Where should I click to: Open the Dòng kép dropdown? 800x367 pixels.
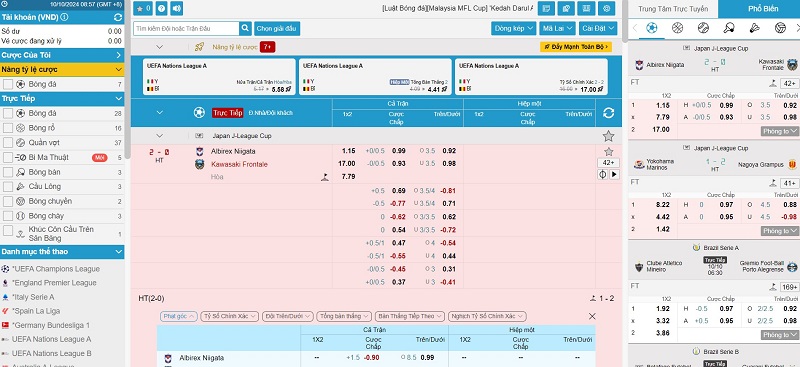[x=513, y=29]
